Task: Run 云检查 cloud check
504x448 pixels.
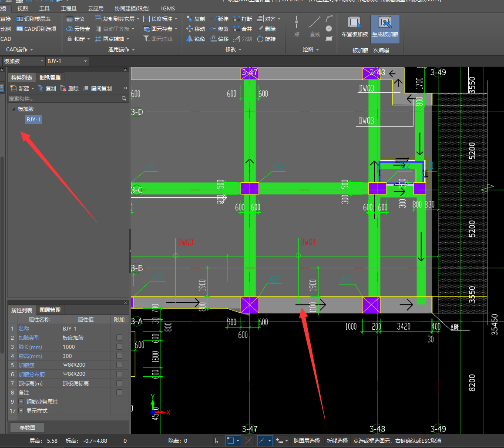Action: pos(78,29)
